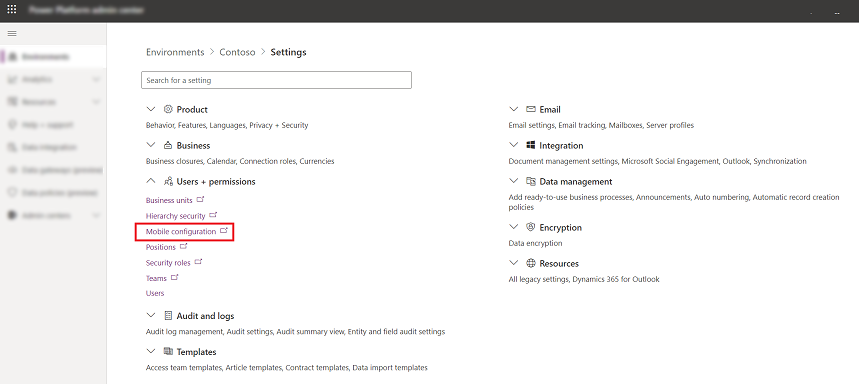Open the Business units link
This screenshot has width=859, height=384.
point(169,200)
